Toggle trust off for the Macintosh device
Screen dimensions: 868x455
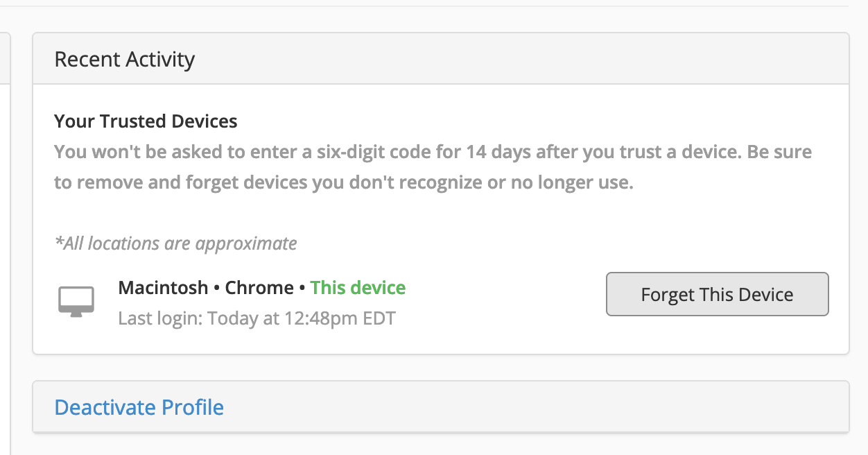pos(717,294)
